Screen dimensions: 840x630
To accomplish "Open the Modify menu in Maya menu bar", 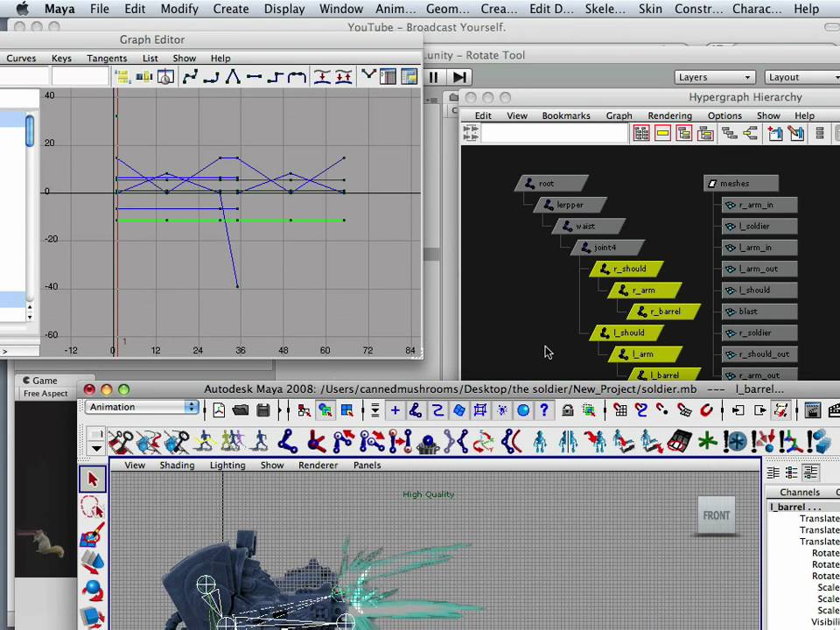I will coord(179,9).
